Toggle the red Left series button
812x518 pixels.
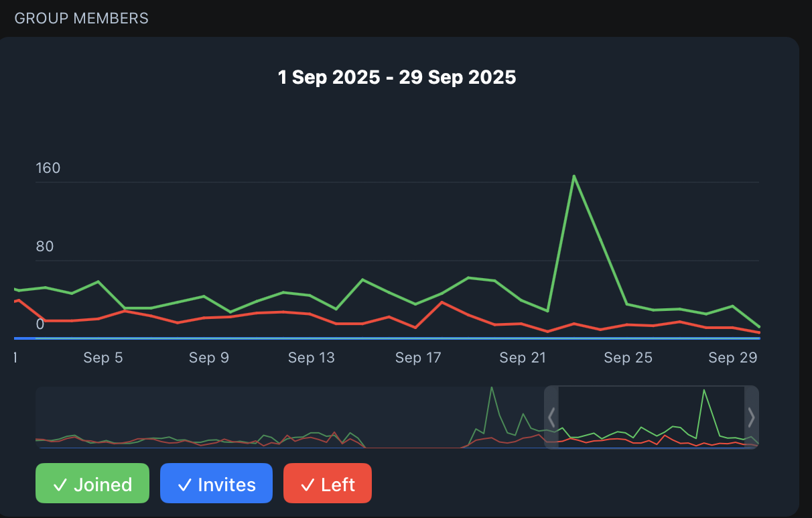pyautogui.click(x=328, y=483)
